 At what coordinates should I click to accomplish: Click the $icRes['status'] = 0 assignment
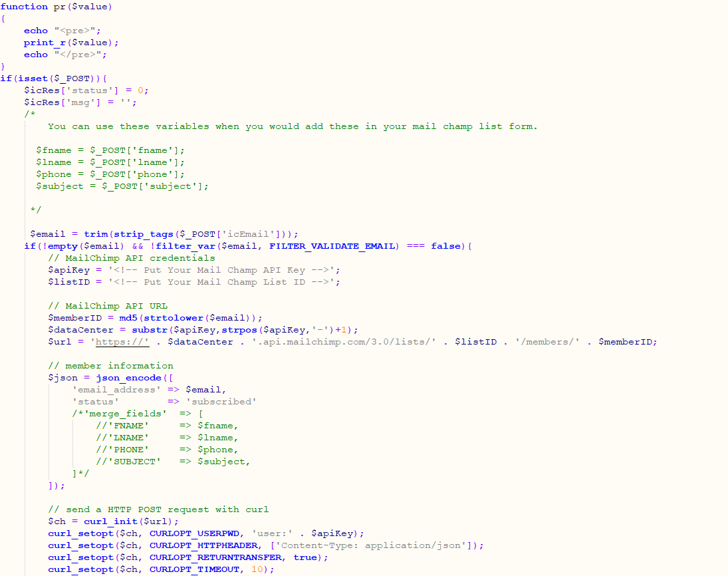(x=86, y=90)
